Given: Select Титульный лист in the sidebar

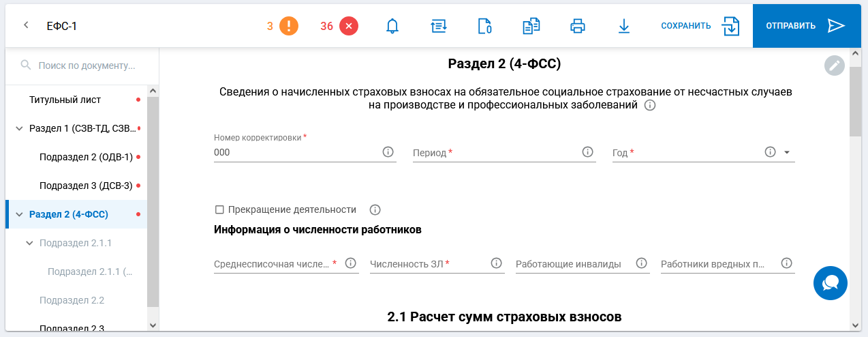Looking at the screenshot, I should [65, 100].
